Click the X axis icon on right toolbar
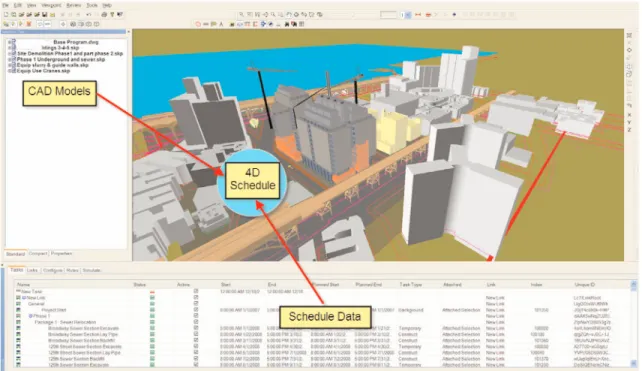The height and width of the screenshot is (371, 642). pyautogui.click(x=629, y=115)
